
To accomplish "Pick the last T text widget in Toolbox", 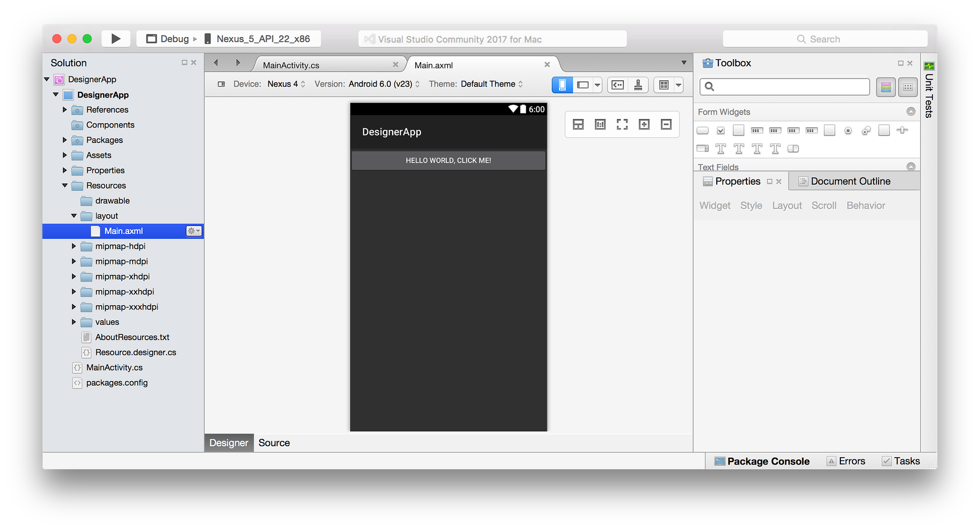I will click(x=775, y=149).
